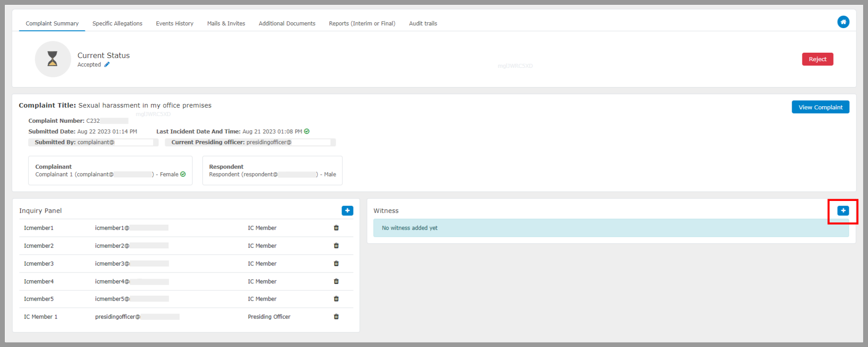View Reports (Interim or Final) tab
Viewport: 868px width, 347px height.
(x=362, y=24)
